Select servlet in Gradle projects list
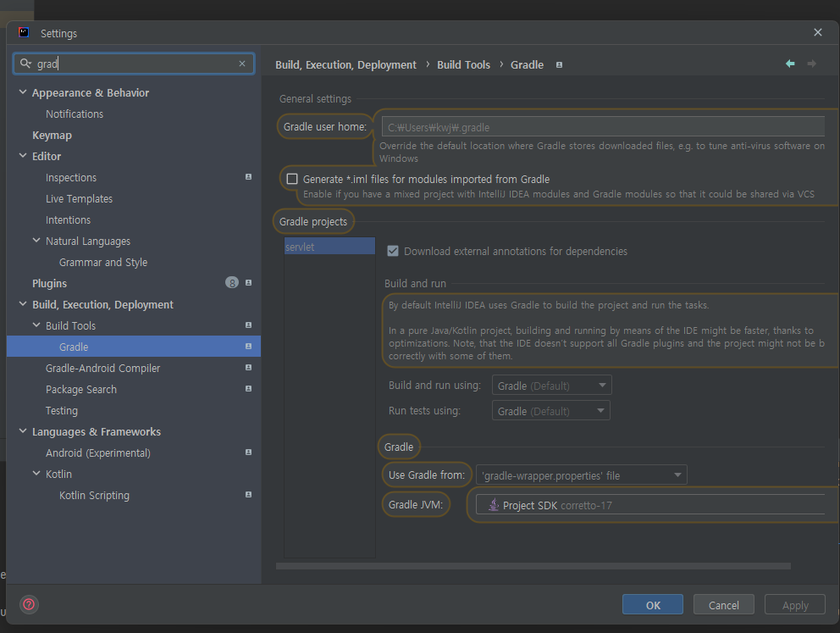 tap(329, 247)
